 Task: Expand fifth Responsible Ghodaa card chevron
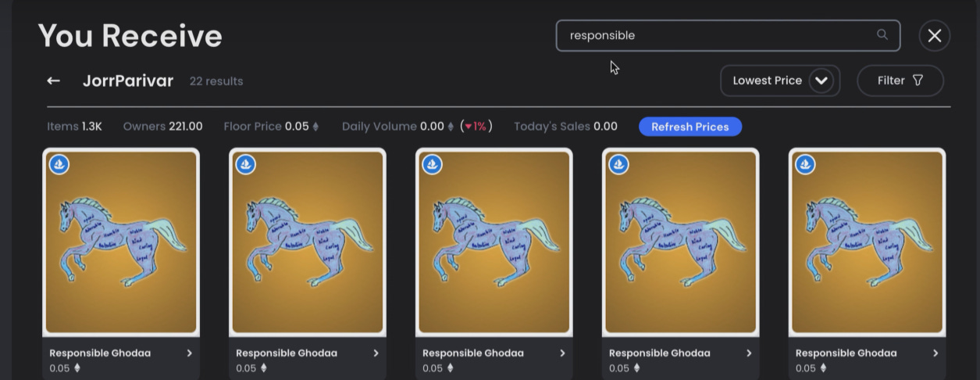935,353
